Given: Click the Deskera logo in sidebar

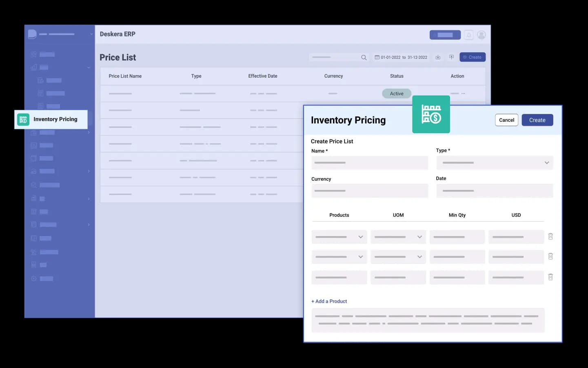Looking at the screenshot, I should 32,34.
